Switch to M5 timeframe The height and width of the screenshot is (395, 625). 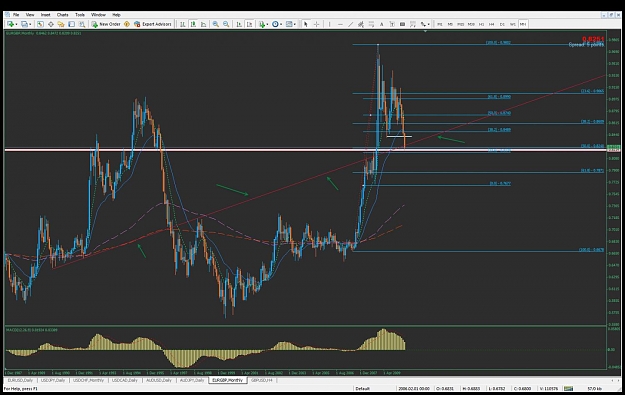[x=450, y=24]
